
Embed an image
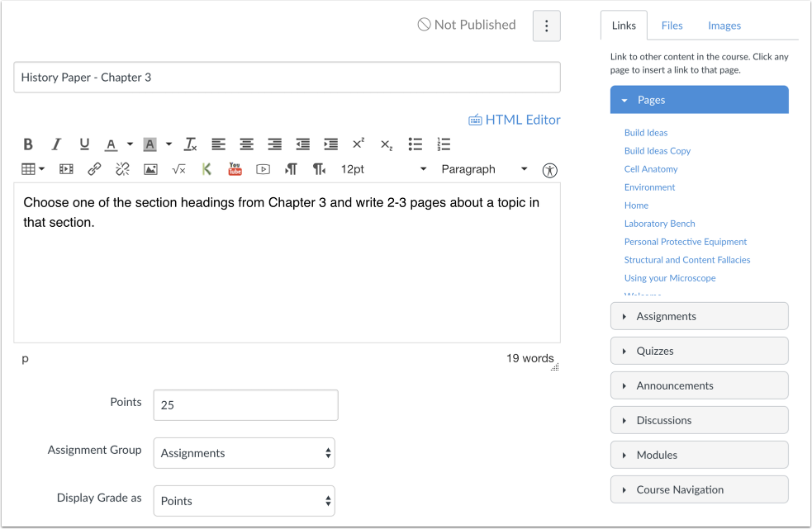[150, 169]
